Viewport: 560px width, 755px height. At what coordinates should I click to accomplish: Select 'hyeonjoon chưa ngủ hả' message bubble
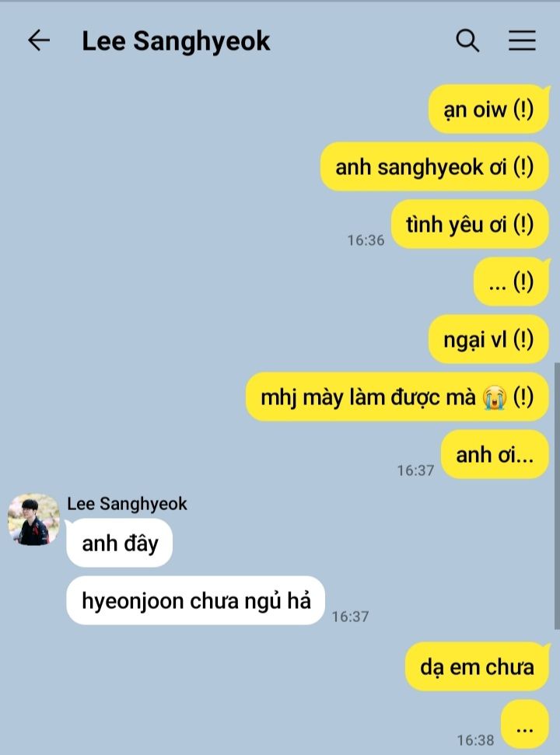pyautogui.click(x=195, y=600)
